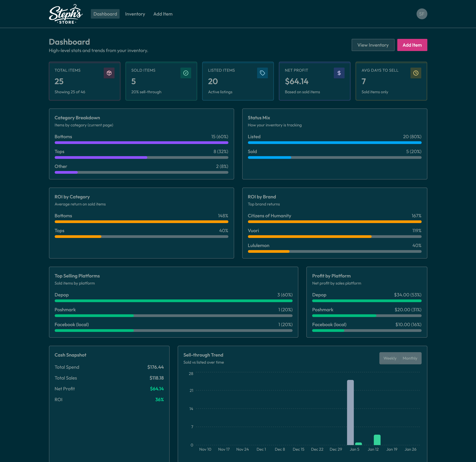Open the Dashboard nav tab
The height and width of the screenshot is (462, 476).
click(x=105, y=14)
